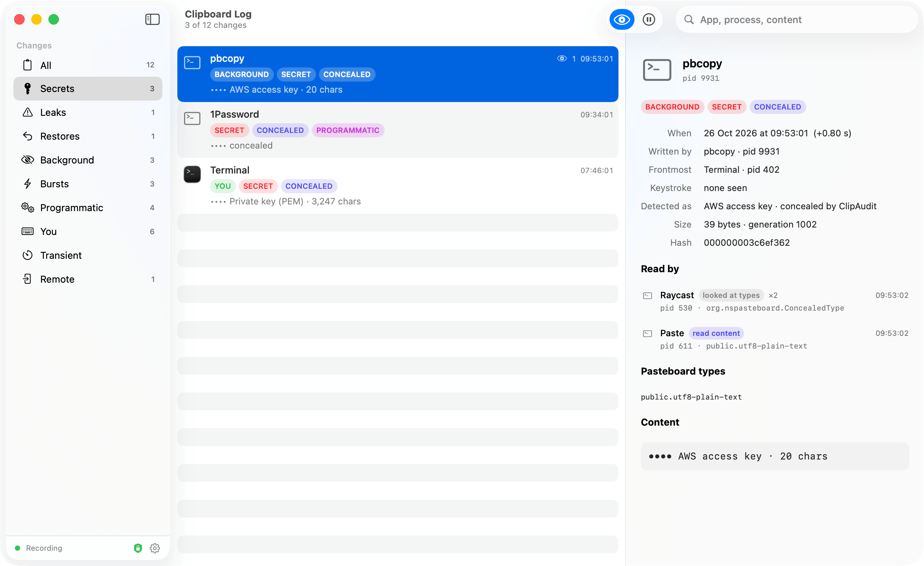Click the Terminal app icon in list
The width and height of the screenshot is (924, 566).
[192, 174]
